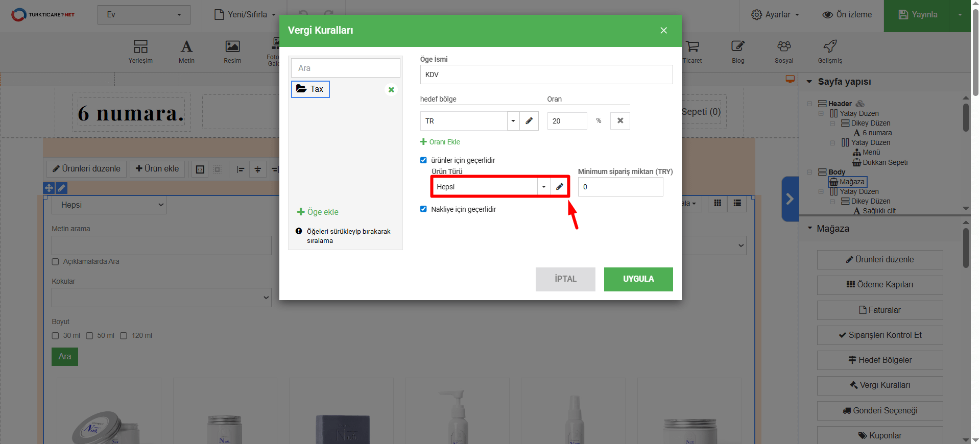Open the Blog tool icon
Viewport: 980px width, 444px height.
(x=738, y=51)
